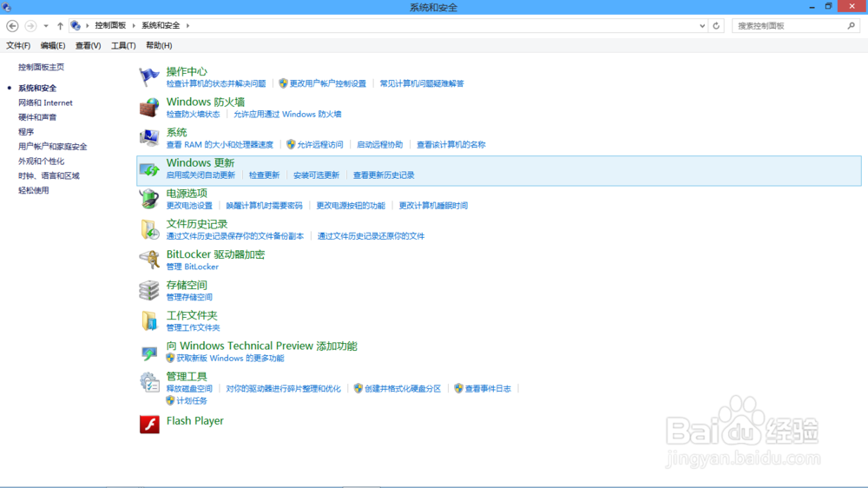868x488 pixels.
Task: Click the 通过文件历史记录还原你的文件 link
Action: (371, 236)
